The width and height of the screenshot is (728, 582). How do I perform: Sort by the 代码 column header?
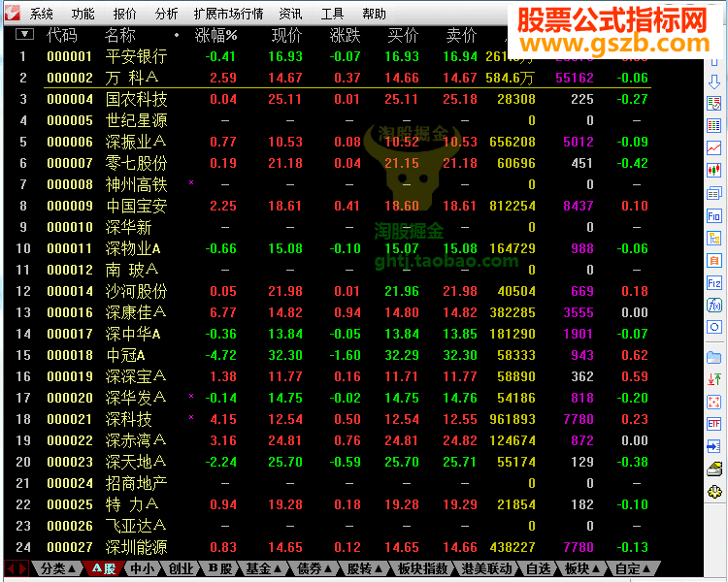click(62, 35)
